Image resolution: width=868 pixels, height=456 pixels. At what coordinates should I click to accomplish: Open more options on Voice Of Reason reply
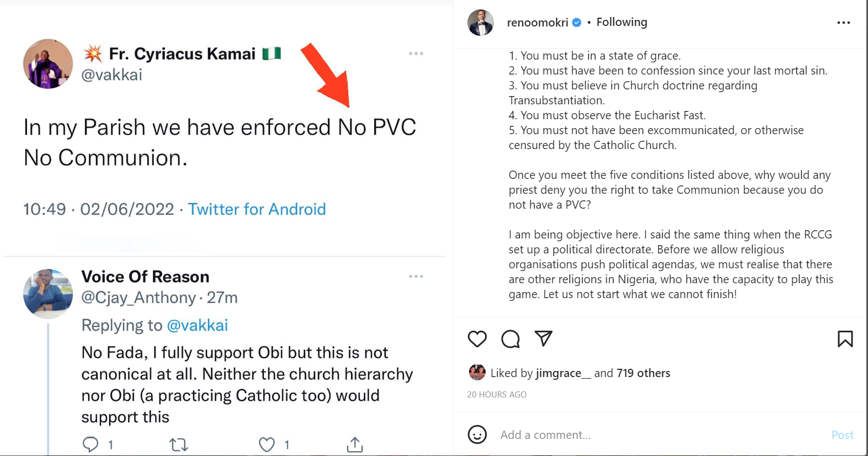point(416,277)
